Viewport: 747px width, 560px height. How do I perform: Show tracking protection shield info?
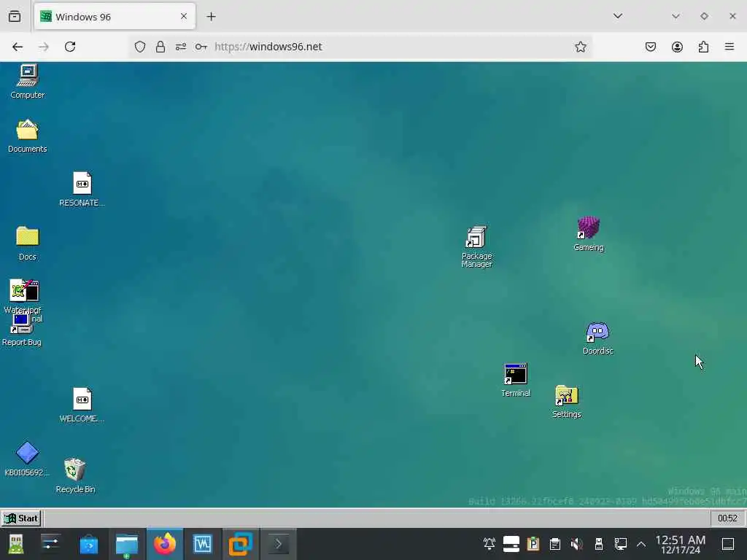(139, 47)
